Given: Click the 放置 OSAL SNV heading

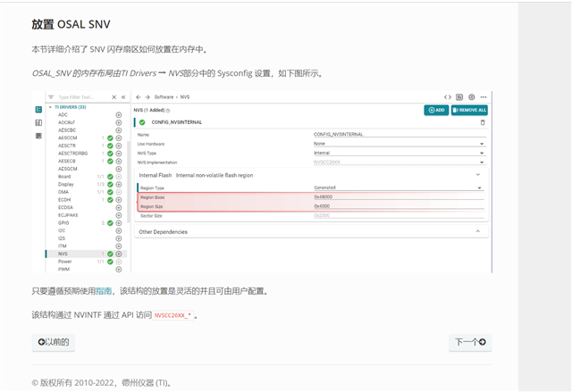Looking at the screenshot, I should 71,24.
